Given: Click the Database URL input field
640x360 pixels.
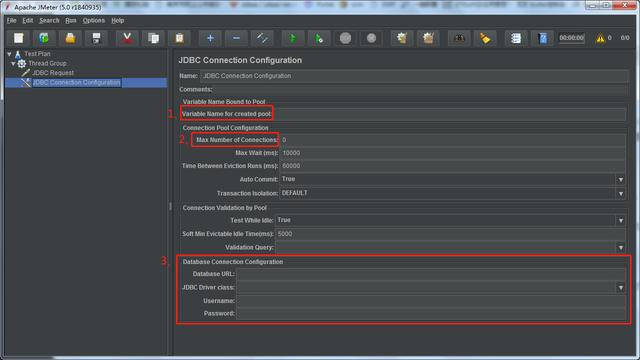Looking at the screenshot, I should coord(431,274).
